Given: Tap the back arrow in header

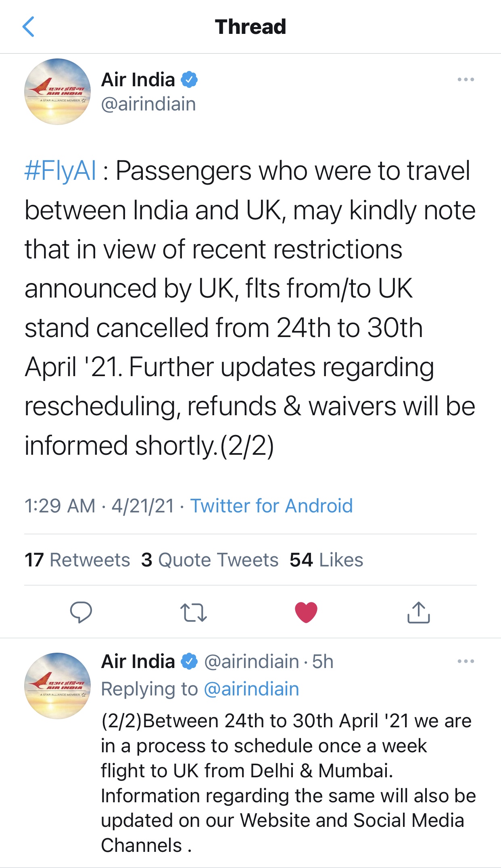Looking at the screenshot, I should click(28, 27).
